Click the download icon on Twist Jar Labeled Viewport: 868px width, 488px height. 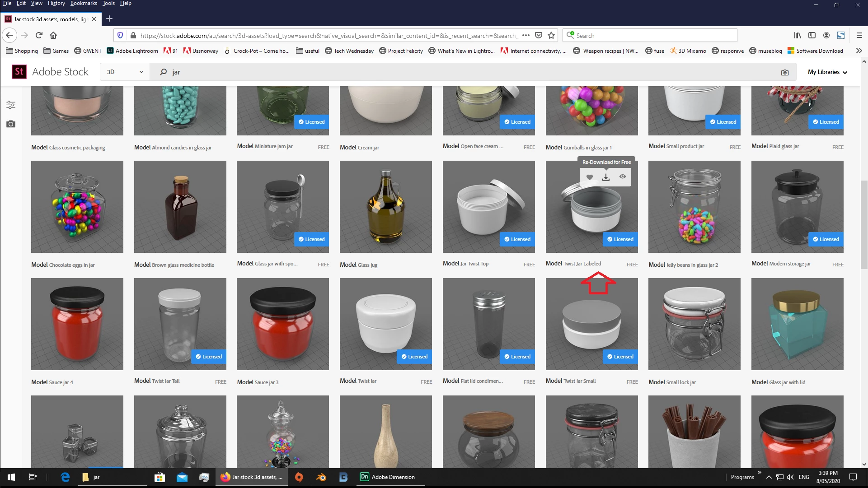coord(606,177)
